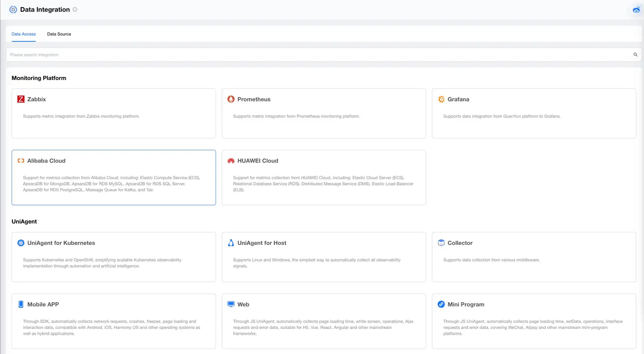Open the UniAgent for Kubernetes card title
The height and width of the screenshot is (354, 644).
pos(61,243)
